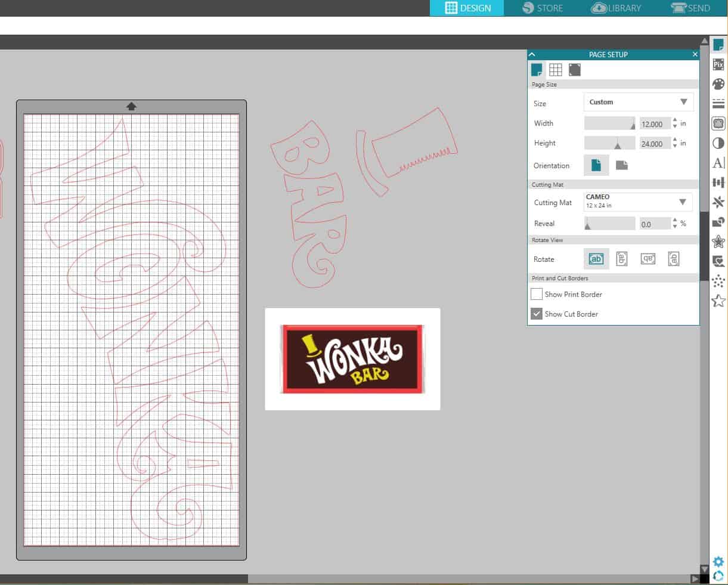Increase Reveal percent with up arrow

click(674, 221)
